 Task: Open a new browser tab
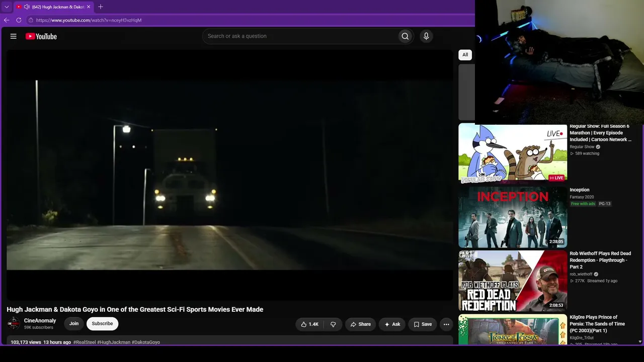[x=101, y=7]
